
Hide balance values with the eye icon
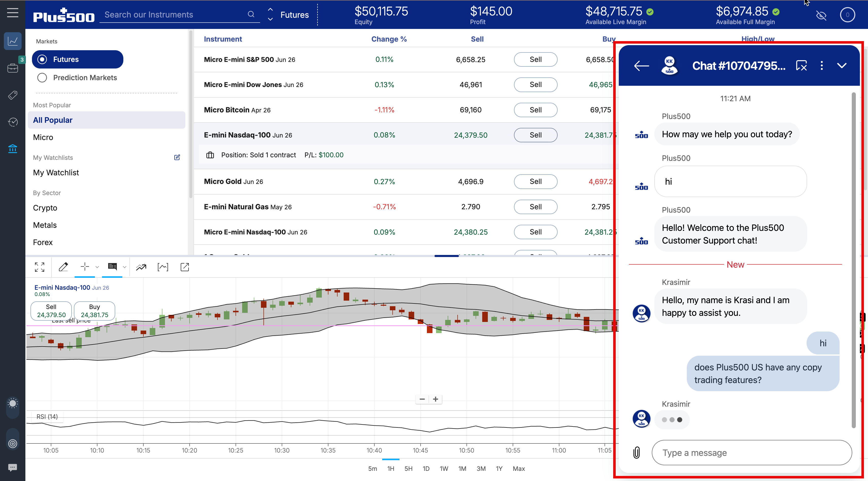coord(821,15)
